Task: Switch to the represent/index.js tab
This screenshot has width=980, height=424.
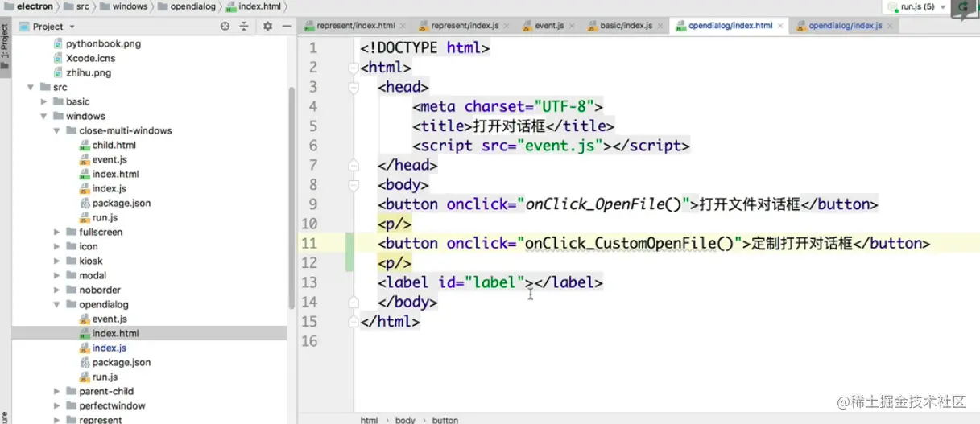Action: 463,26
